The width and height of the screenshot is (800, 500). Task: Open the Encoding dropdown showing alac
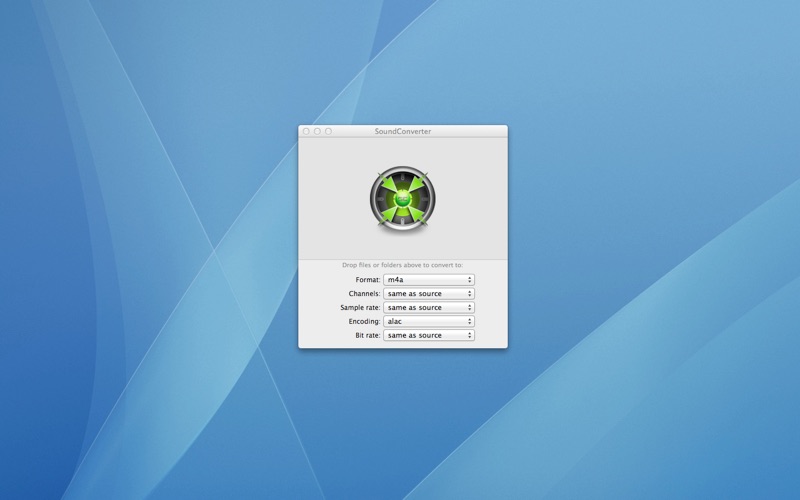[428, 322]
